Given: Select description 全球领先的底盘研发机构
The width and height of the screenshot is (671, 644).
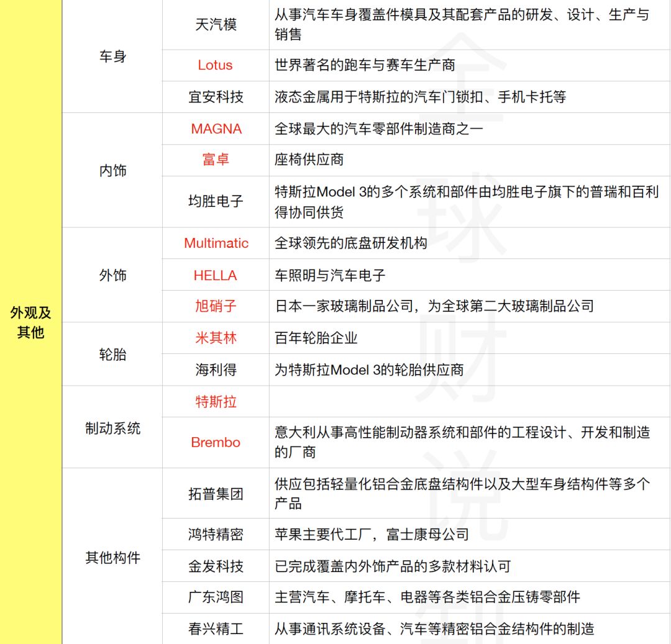Looking at the screenshot, I should point(351,243).
